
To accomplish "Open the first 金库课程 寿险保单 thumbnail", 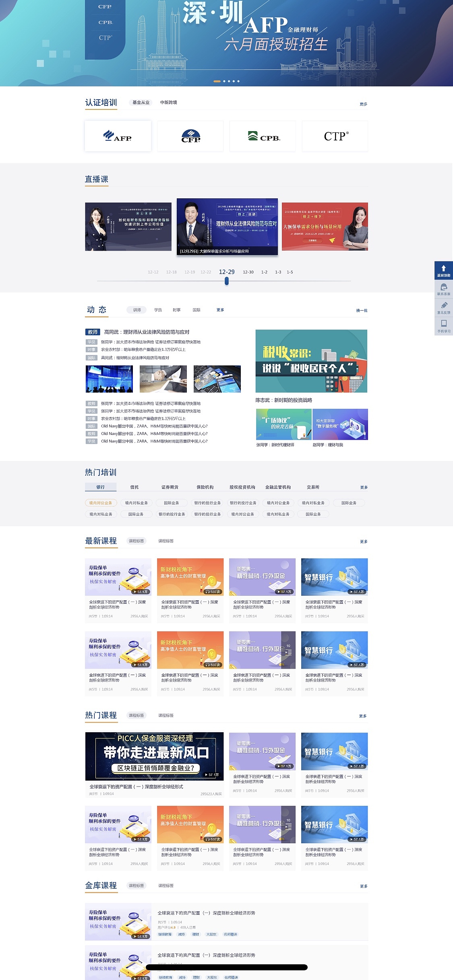I will (x=118, y=922).
